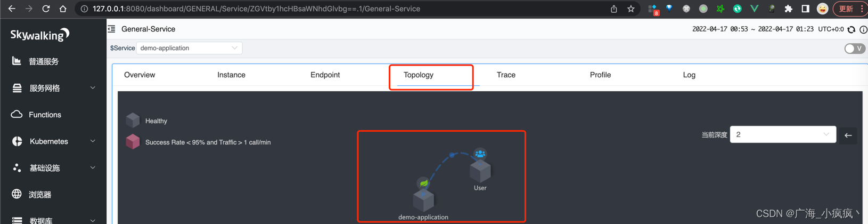Viewport: 868px width, 224px height.
Task: Click the UTC+0:0 timezone label
Action: [831, 29]
